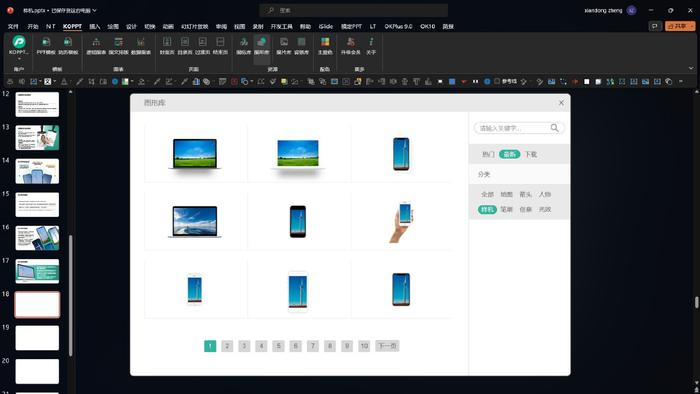The width and height of the screenshot is (700, 394).
Task: Insert a 结束页 ending page
Action: (x=220, y=46)
